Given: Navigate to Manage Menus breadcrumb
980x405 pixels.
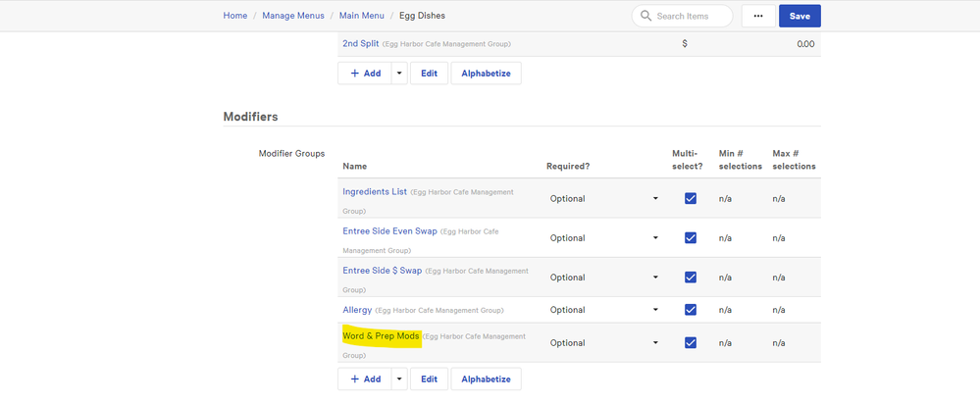Looking at the screenshot, I should tap(295, 16).
